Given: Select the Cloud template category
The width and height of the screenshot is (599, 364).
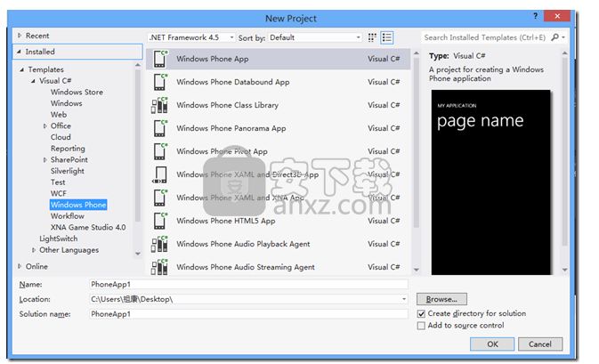Looking at the screenshot, I should tap(61, 137).
